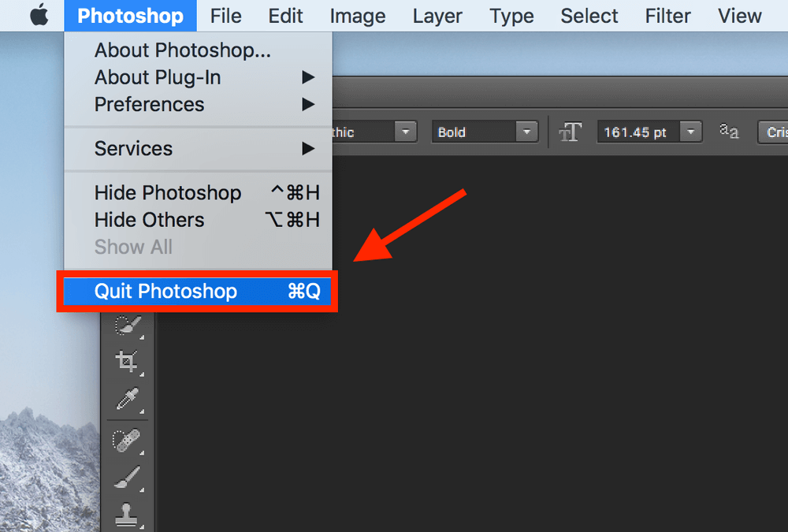
Task: Open the Select menu
Action: 589,16
